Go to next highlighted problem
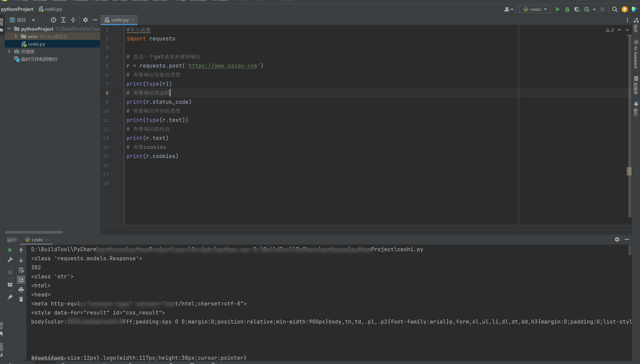Screen dimensions: 640x364 627,30
